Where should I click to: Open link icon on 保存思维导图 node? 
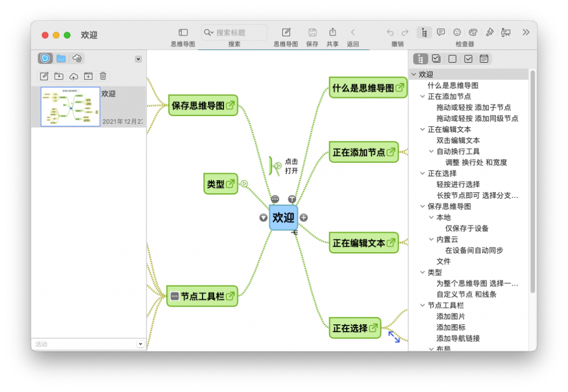coord(230,105)
